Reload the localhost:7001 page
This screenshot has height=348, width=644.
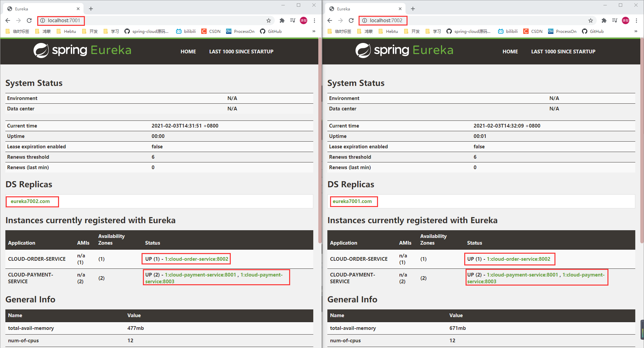click(29, 20)
